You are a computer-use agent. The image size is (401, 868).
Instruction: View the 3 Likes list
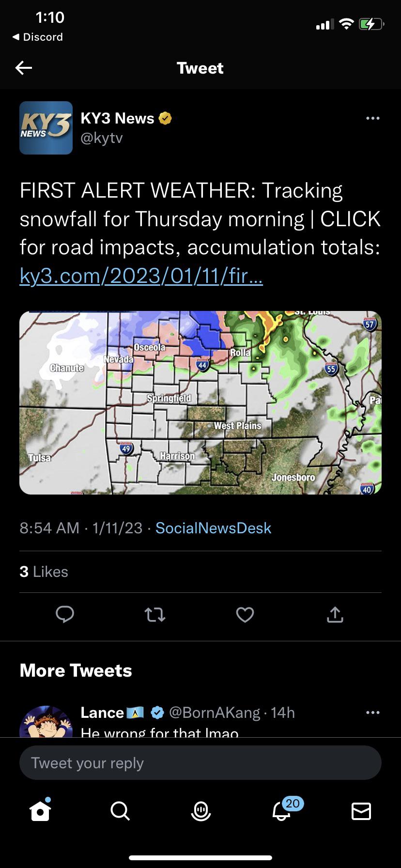[44, 572]
